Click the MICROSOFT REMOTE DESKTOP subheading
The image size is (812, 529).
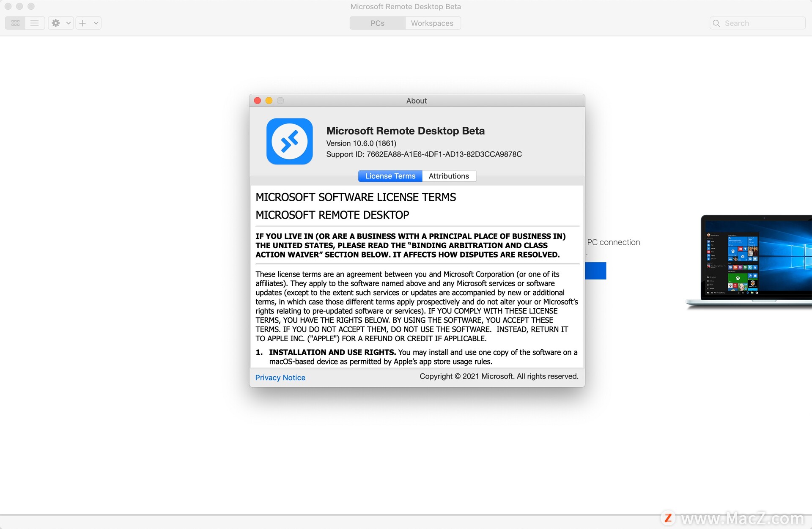coord(332,215)
